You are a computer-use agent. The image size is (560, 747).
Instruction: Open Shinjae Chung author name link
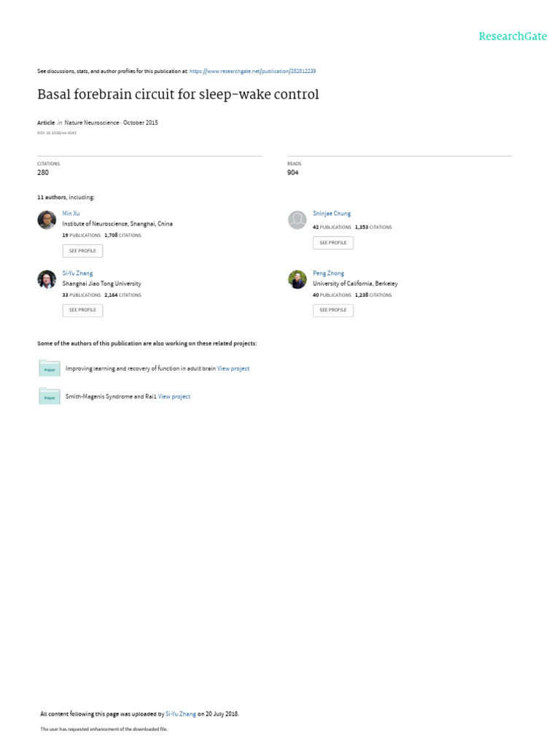[x=332, y=213]
